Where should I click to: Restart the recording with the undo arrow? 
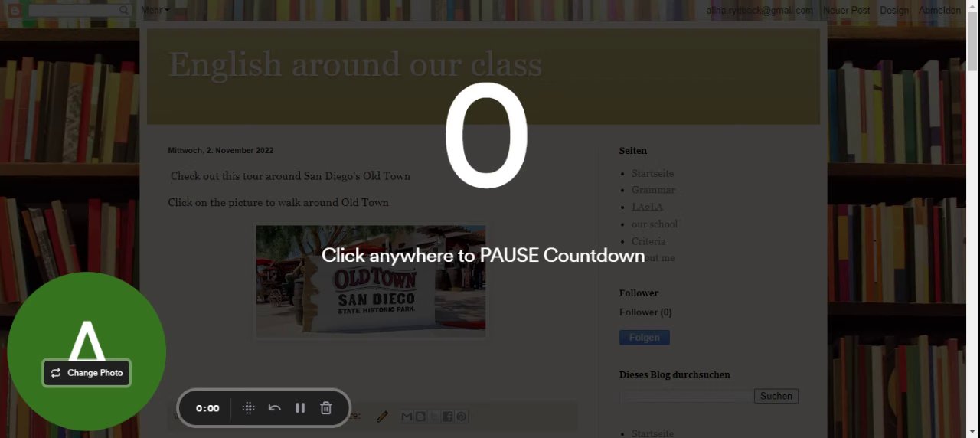click(274, 408)
